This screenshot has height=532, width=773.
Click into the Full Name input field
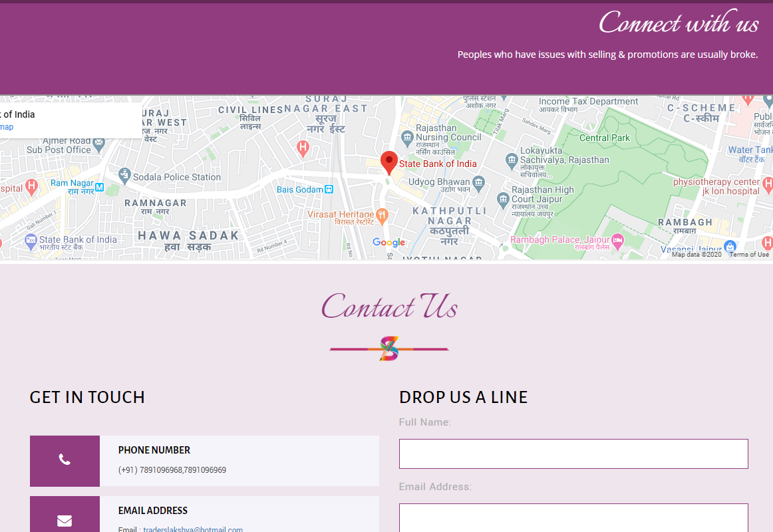pyautogui.click(x=573, y=454)
